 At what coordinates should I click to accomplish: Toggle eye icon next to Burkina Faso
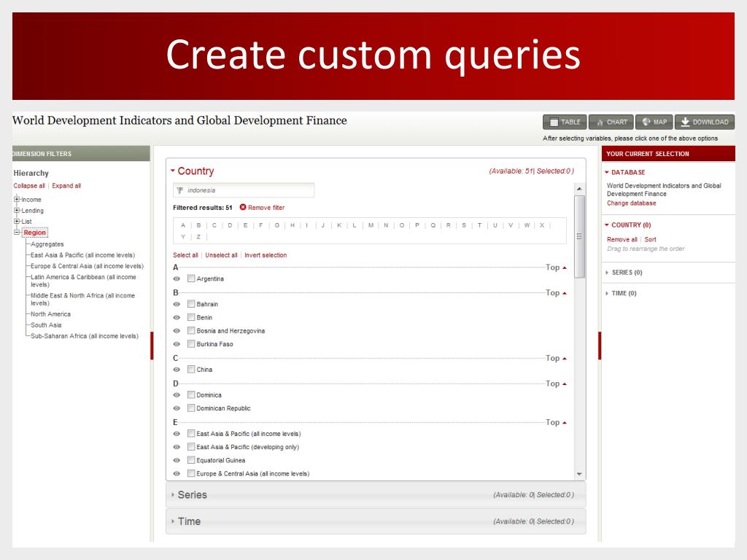(177, 344)
